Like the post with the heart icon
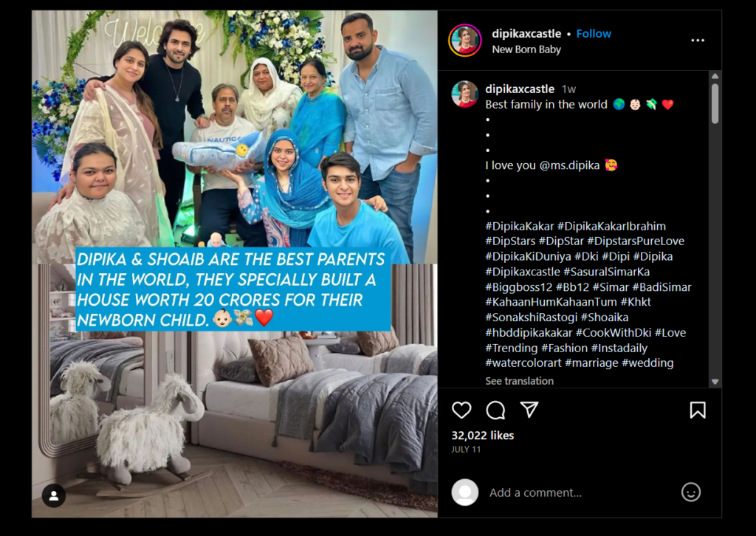Viewport: 756px width, 536px height. pyautogui.click(x=461, y=410)
